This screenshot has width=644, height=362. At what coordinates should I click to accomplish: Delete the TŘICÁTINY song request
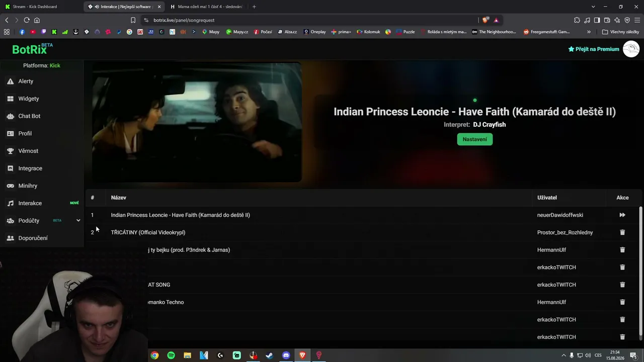(x=622, y=232)
